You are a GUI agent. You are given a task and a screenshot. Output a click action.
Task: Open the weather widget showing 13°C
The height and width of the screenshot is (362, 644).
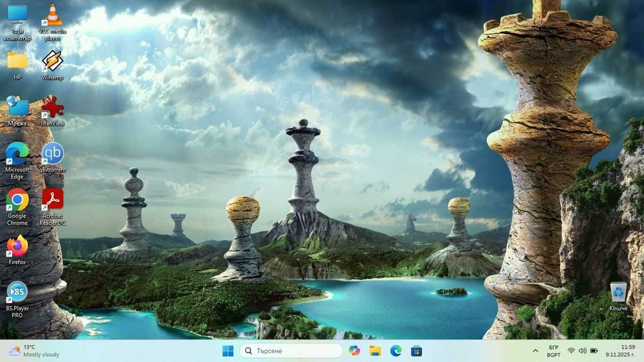35,351
